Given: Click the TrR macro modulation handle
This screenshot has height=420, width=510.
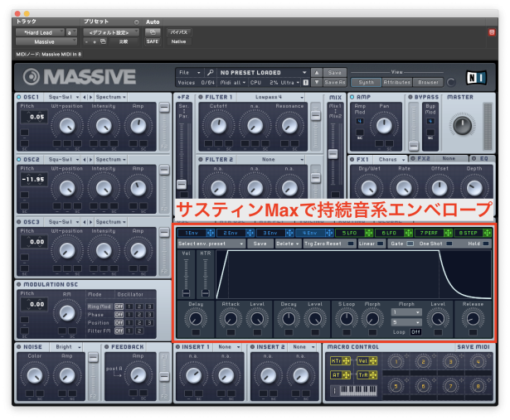Looking at the screenshot, I should [372, 374].
